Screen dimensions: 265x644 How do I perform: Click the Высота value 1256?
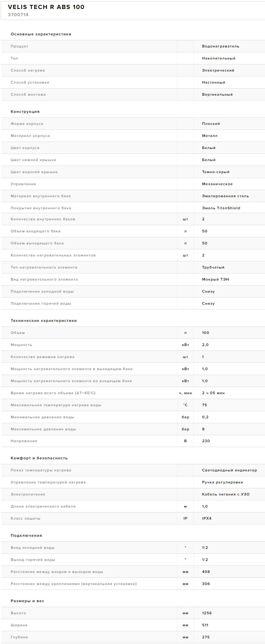pos(207,613)
